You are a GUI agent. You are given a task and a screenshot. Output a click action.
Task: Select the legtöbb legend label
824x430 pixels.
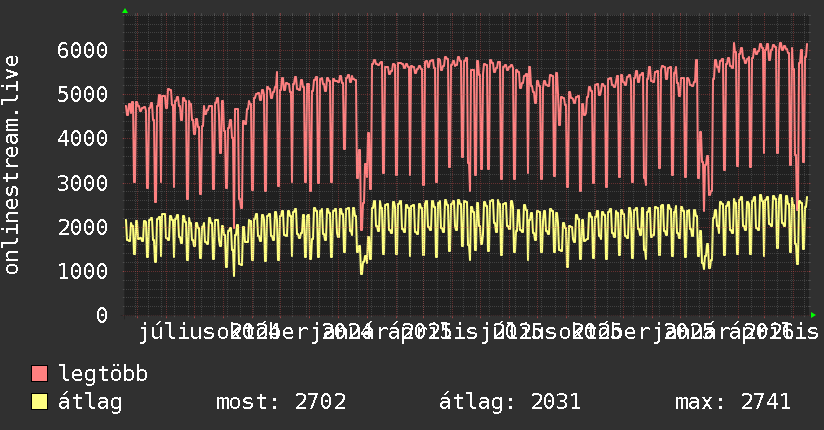pyautogui.click(x=103, y=374)
